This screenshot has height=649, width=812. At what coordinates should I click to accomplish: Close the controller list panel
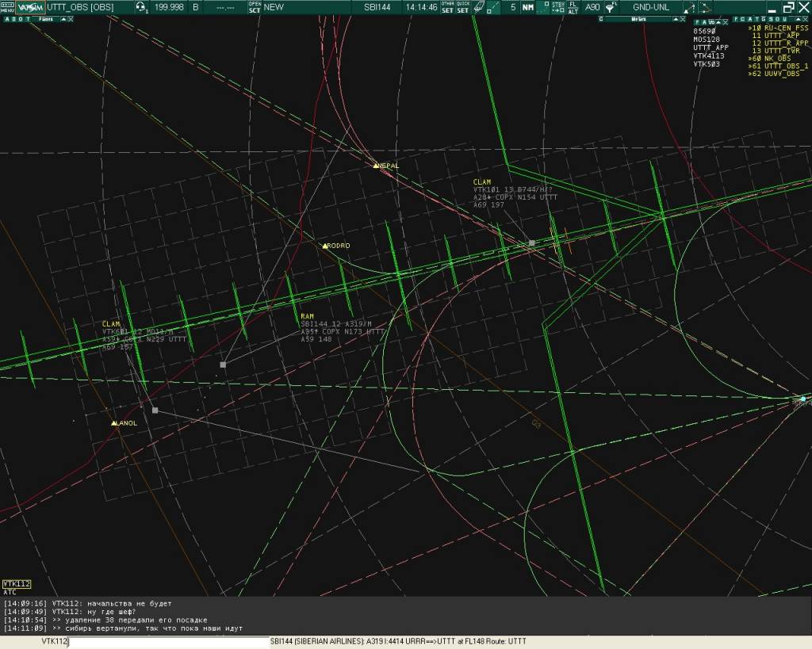806,19
